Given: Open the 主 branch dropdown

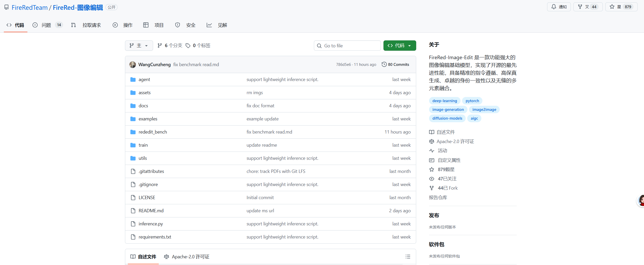Looking at the screenshot, I should click(139, 46).
